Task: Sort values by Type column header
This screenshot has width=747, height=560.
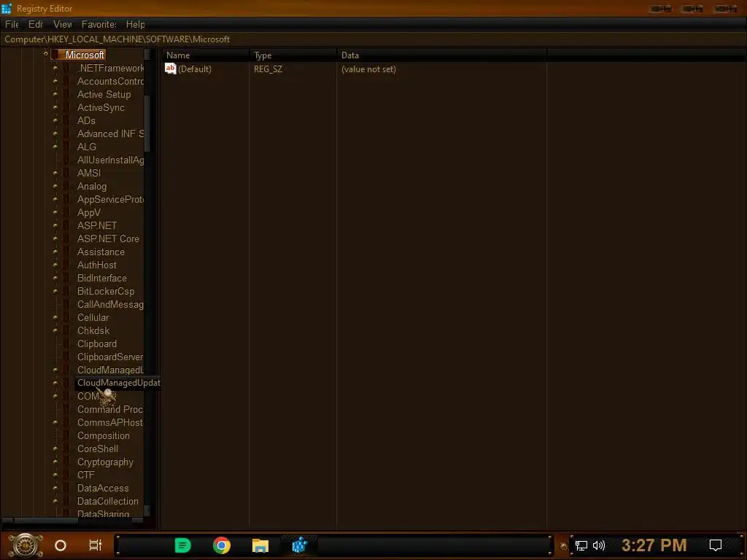Action: (293, 55)
